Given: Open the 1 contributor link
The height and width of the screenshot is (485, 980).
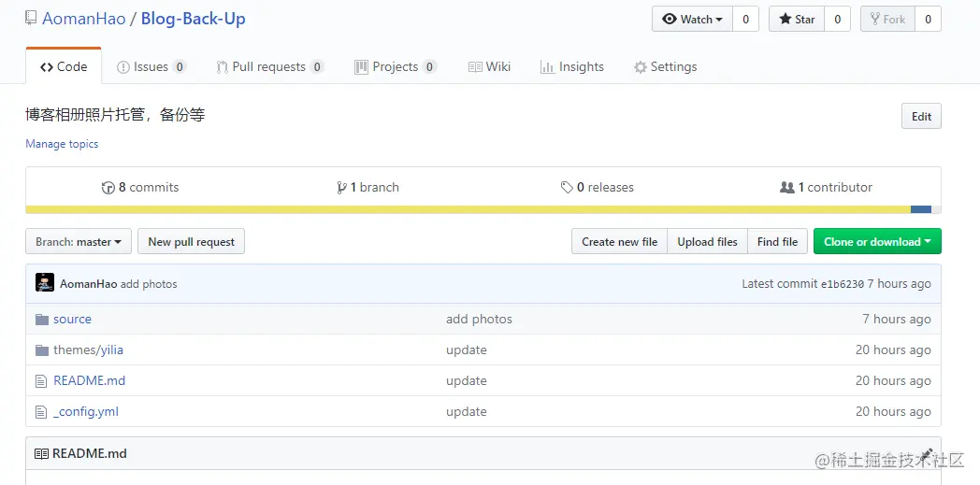Looking at the screenshot, I should [827, 187].
